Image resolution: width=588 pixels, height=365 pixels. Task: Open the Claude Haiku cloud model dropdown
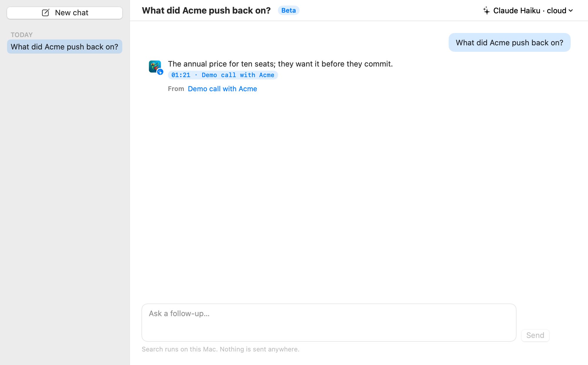click(528, 11)
